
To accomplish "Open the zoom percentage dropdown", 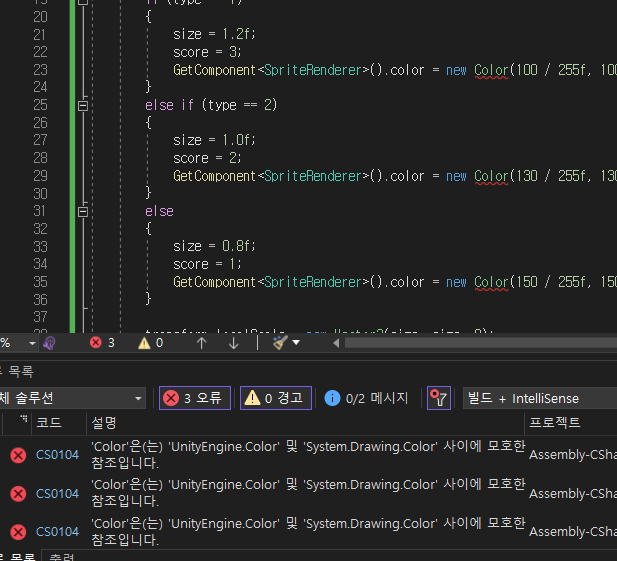I will pos(32,343).
